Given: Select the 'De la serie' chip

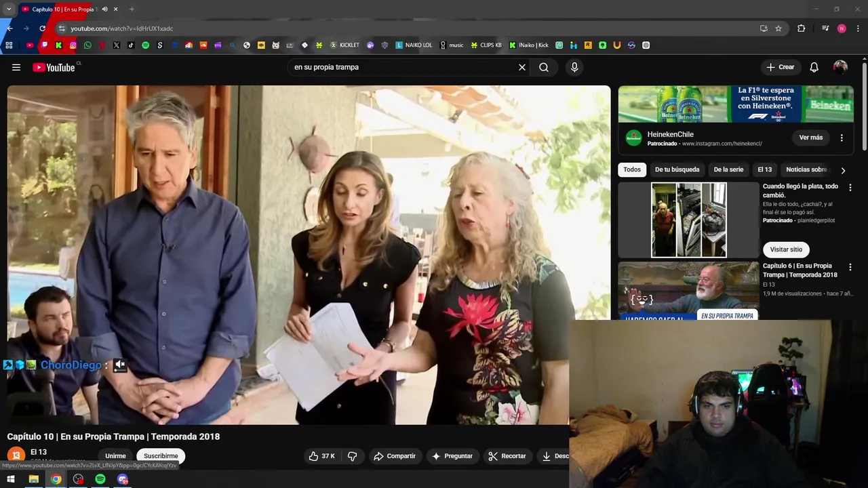Looking at the screenshot, I should 728,169.
